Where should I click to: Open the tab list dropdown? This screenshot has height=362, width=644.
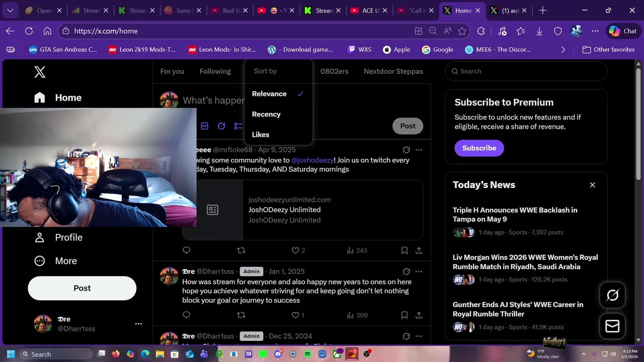tap(10, 11)
